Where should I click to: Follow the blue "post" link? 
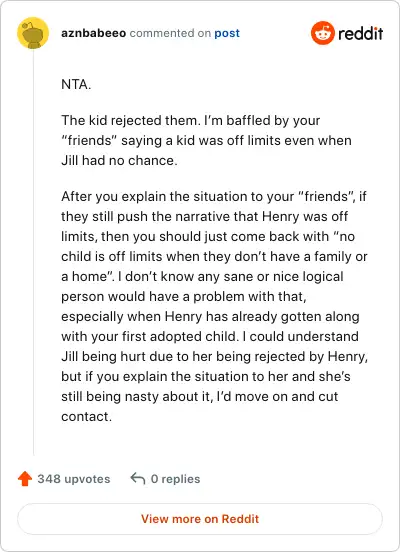pyautogui.click(x=227, y=33)
